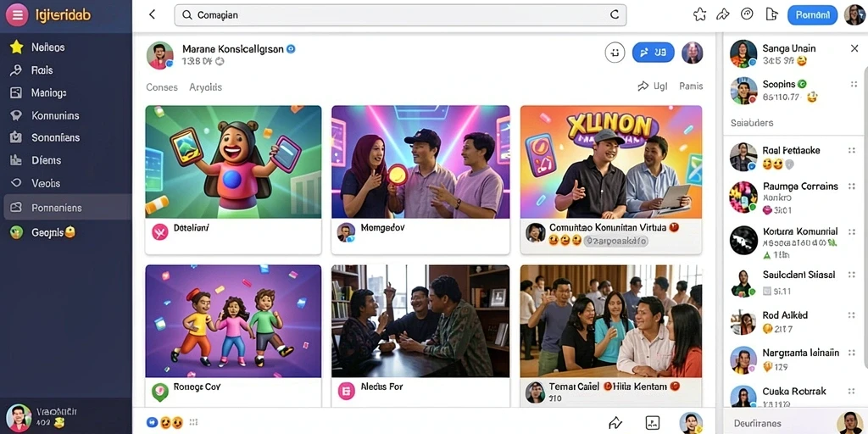Viewport: 868px width, 434px height.
Task: Click the Ramis link
Action: point(691,86)
